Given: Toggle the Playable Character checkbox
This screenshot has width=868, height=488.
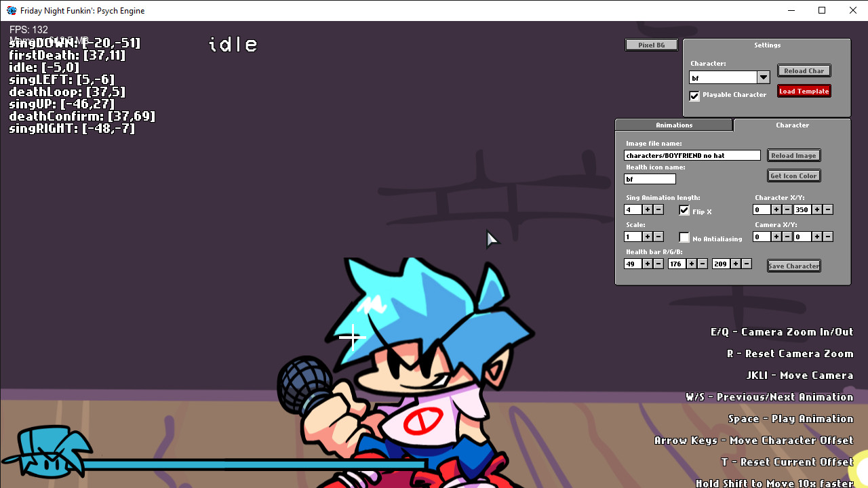Looking at the screenshot, I should [694, 96].
